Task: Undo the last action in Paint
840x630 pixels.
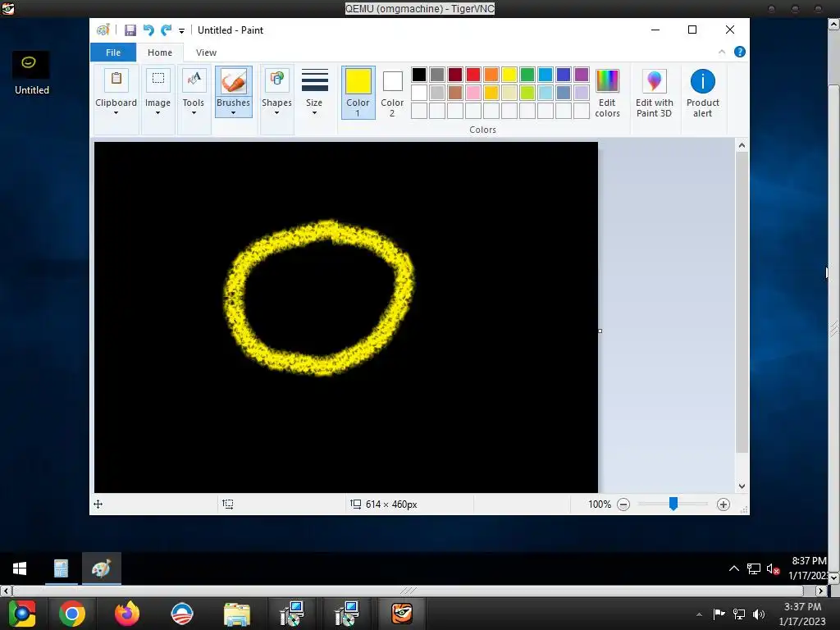Action: pos(148,30)
